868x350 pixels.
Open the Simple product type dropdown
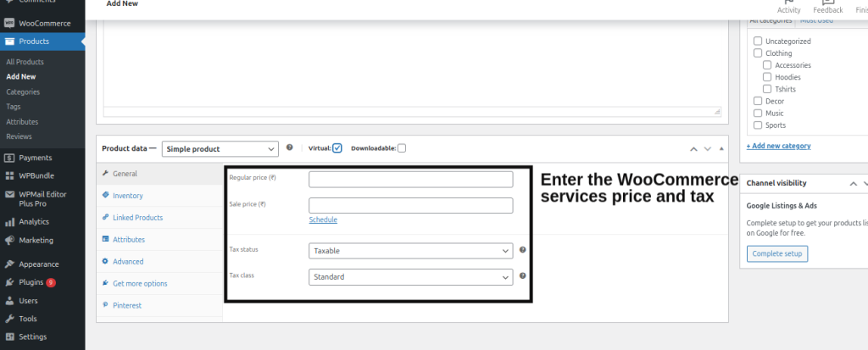220,149
